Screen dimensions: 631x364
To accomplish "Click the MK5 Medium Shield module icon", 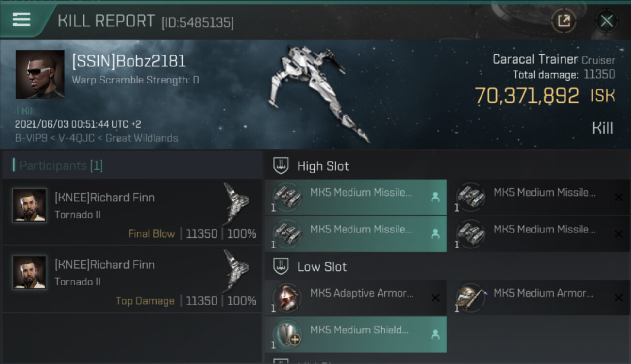I will coord(287,334).
